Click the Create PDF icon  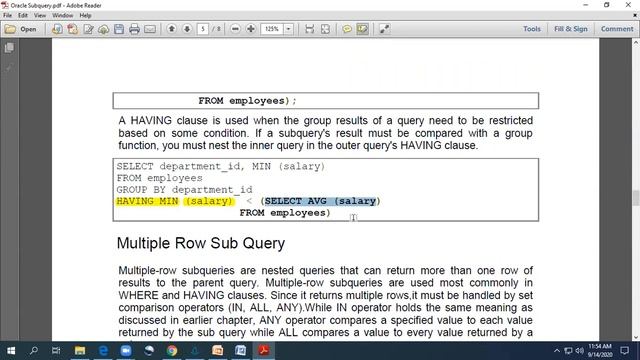coord(73,29)
